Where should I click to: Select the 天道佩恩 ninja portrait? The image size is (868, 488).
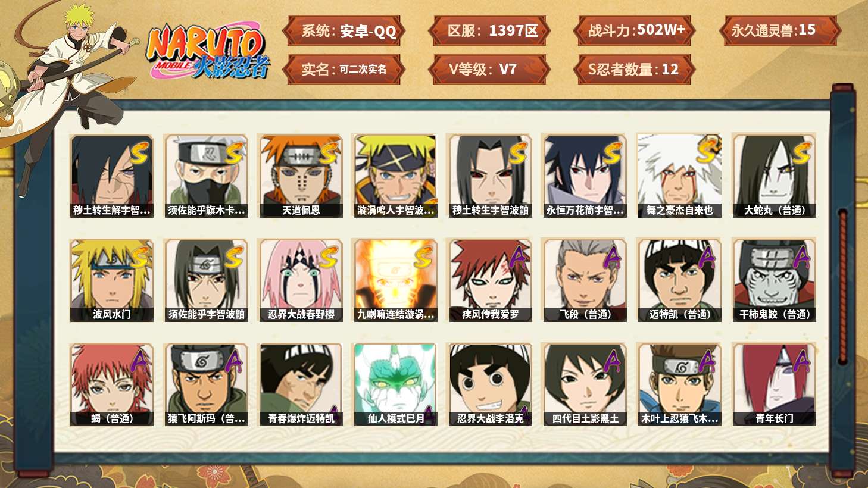[301, 176]
